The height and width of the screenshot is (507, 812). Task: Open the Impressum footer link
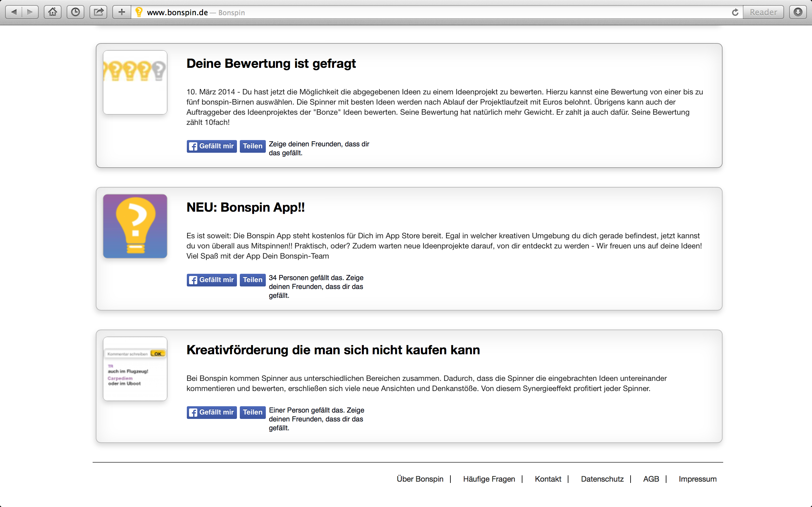click(697, 479)
